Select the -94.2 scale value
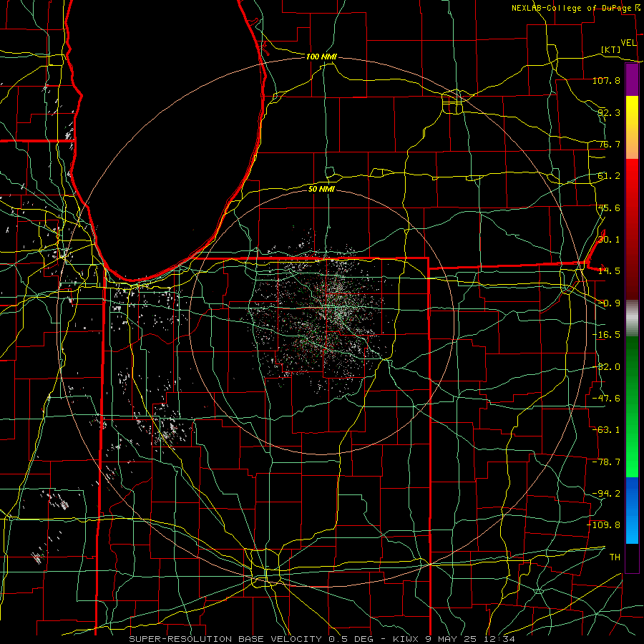 tap(606, 494)
